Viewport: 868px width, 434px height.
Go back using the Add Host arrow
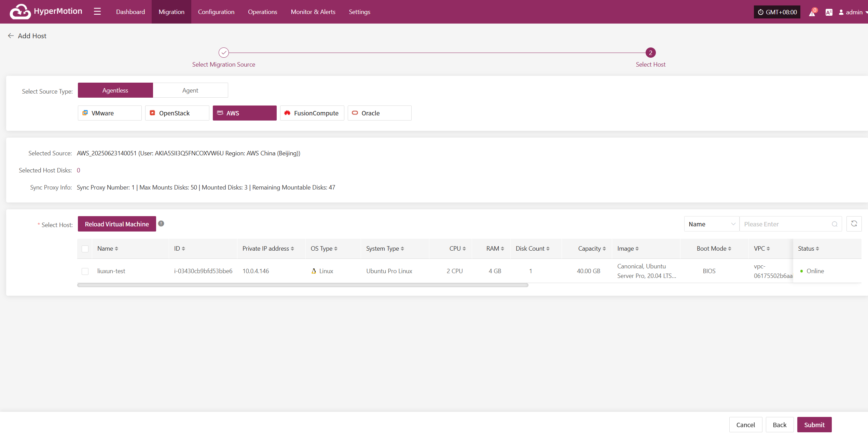[x=11, y=36]
